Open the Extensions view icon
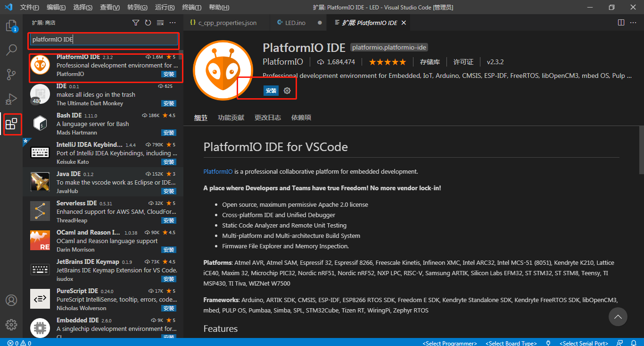644x346 pixels. pos(11,124)
